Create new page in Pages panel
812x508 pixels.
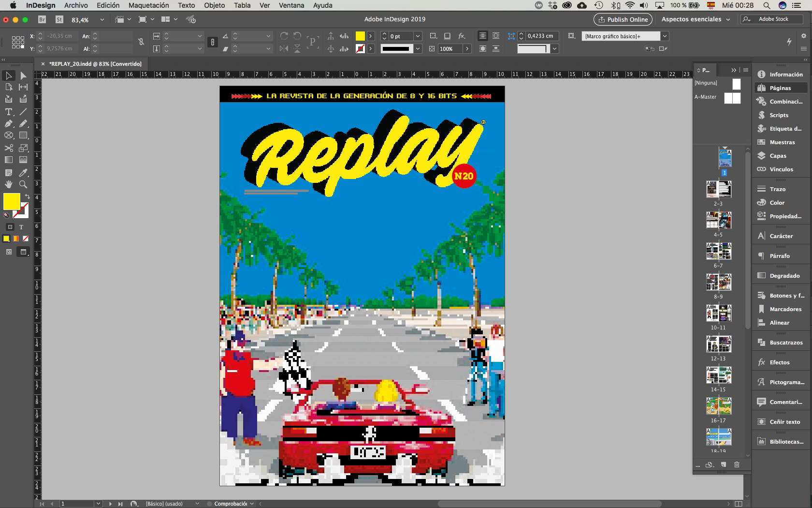coord(724,464)
